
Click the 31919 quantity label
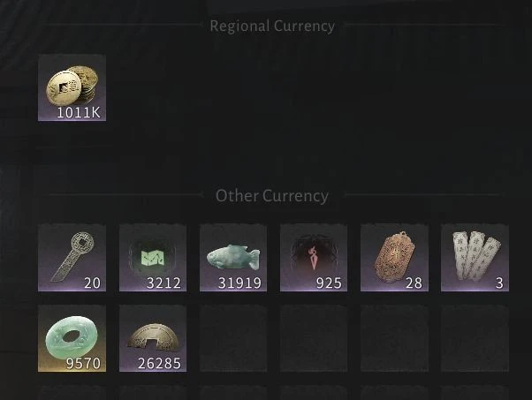(x=239, y=283)
